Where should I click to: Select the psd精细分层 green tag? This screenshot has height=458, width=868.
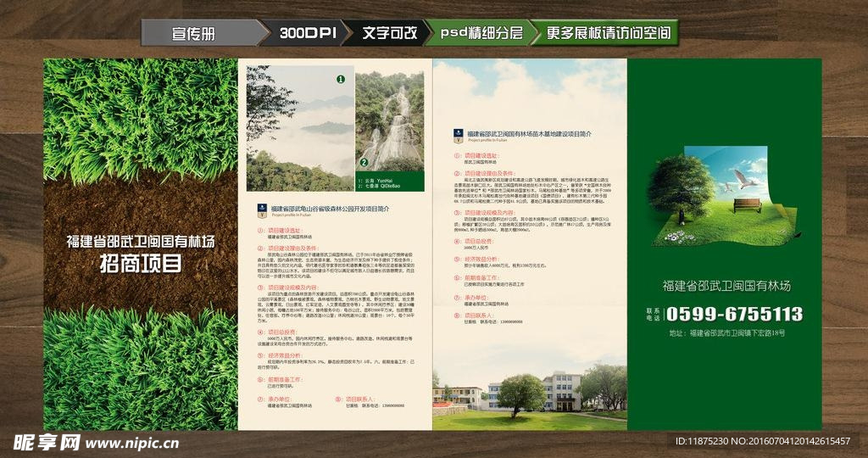click(481, 33)
